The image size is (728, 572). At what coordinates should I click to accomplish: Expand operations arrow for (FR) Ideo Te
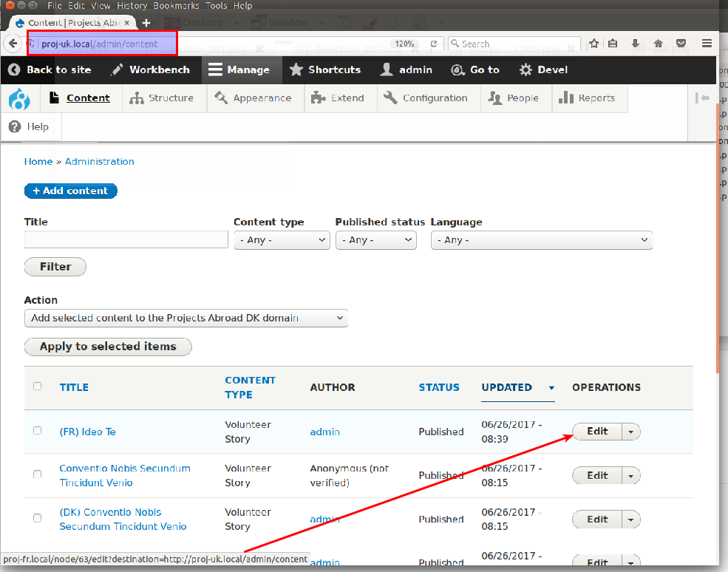(631, 432)
